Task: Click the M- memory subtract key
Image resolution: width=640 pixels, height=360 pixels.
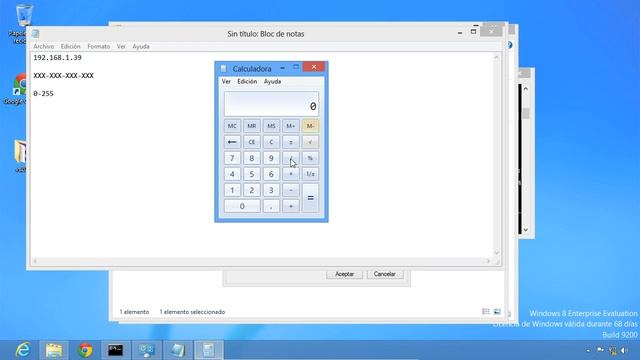Action: coord(310,126)
